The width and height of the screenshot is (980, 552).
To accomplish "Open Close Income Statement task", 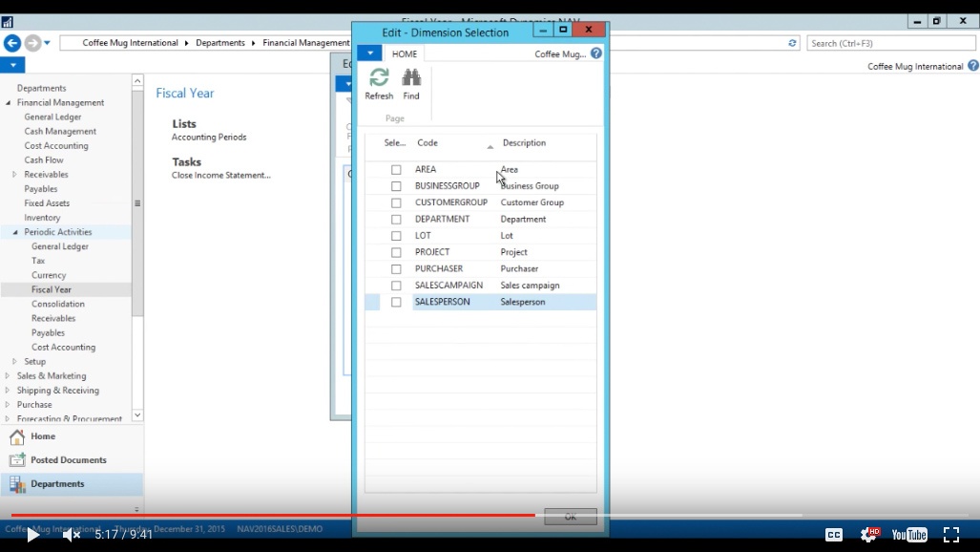I will point(221,175).
